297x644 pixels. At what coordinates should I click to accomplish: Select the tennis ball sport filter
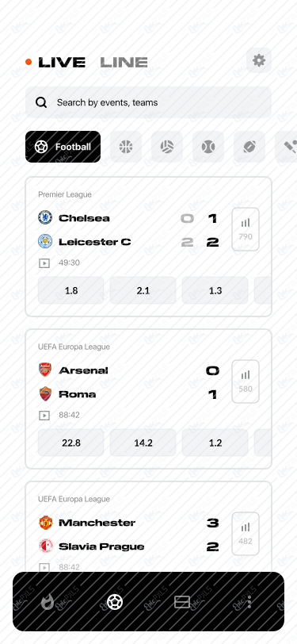coord(208,147)
